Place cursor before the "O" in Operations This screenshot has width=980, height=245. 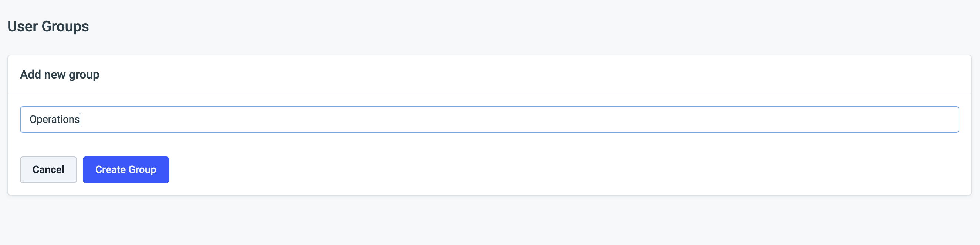[x=30, y=120]
